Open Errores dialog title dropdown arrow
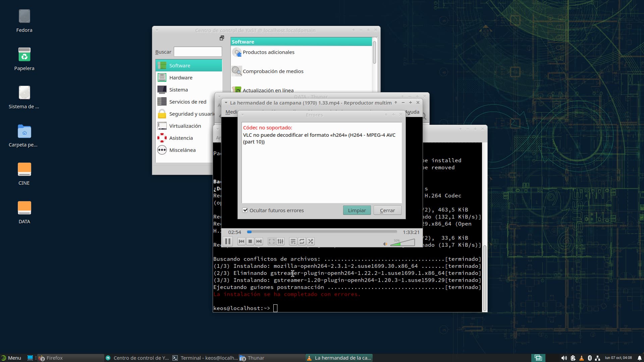 click(243, 115)
